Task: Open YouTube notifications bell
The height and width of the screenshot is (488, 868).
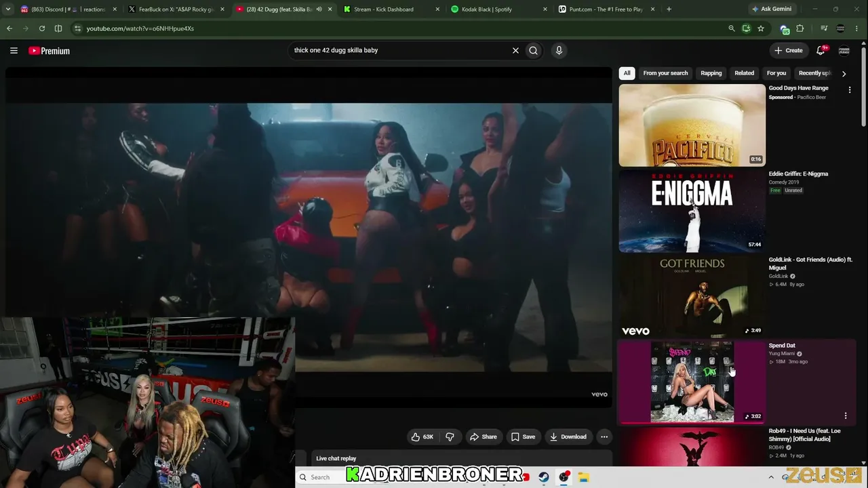Action: [x=821, y=50]
